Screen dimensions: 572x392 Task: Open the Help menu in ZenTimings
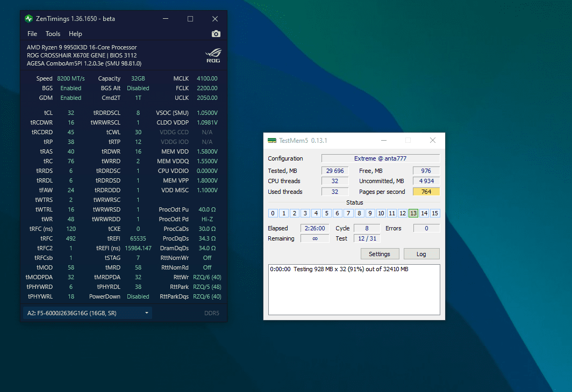pos(75,33)
